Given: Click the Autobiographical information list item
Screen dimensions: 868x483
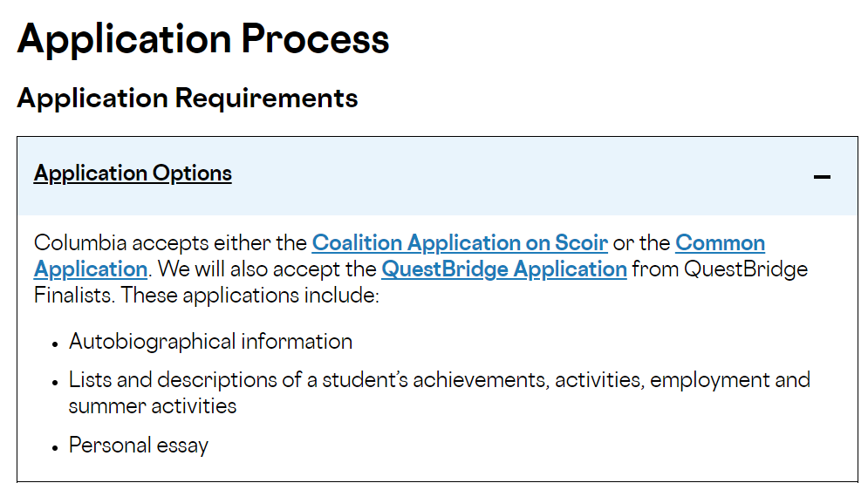Looking at the screenshot, I should pos(211,341).
